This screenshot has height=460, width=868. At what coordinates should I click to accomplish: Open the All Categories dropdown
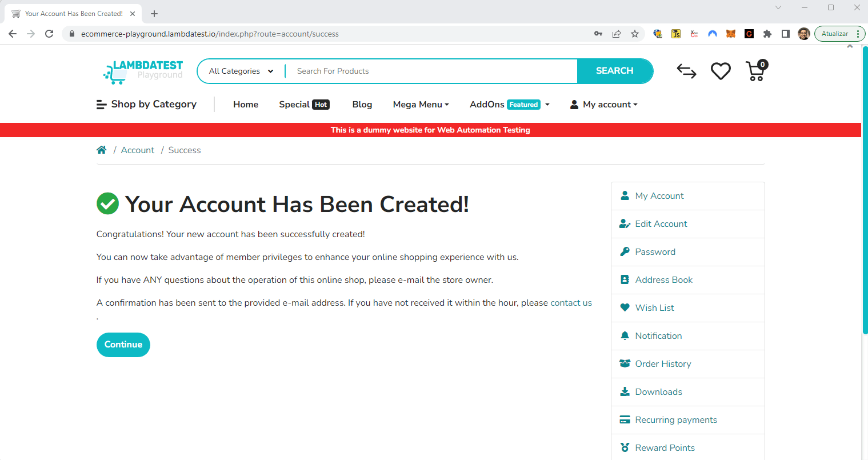[x=240, y=71]
